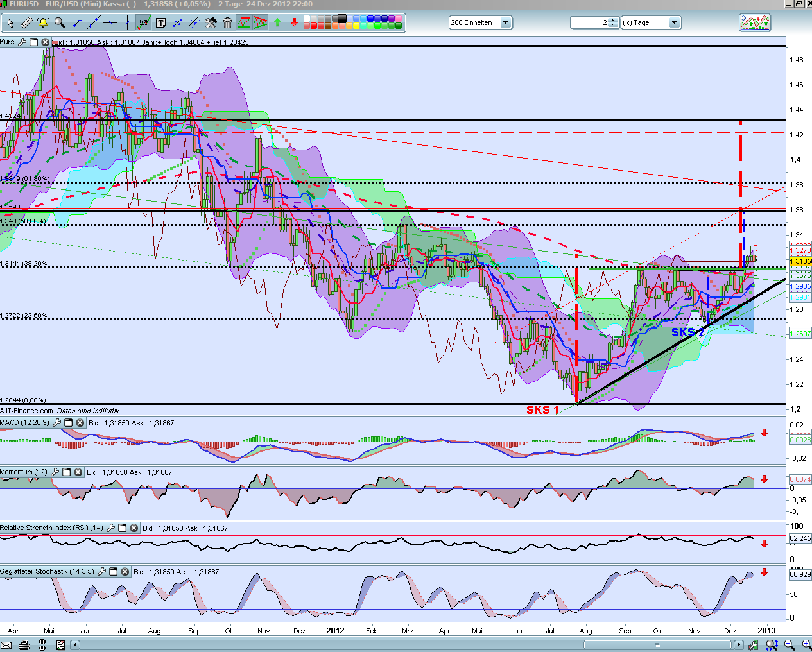Click the scrollbar right arrow button
The image size is (812, 652).
(x=739, y=645)
